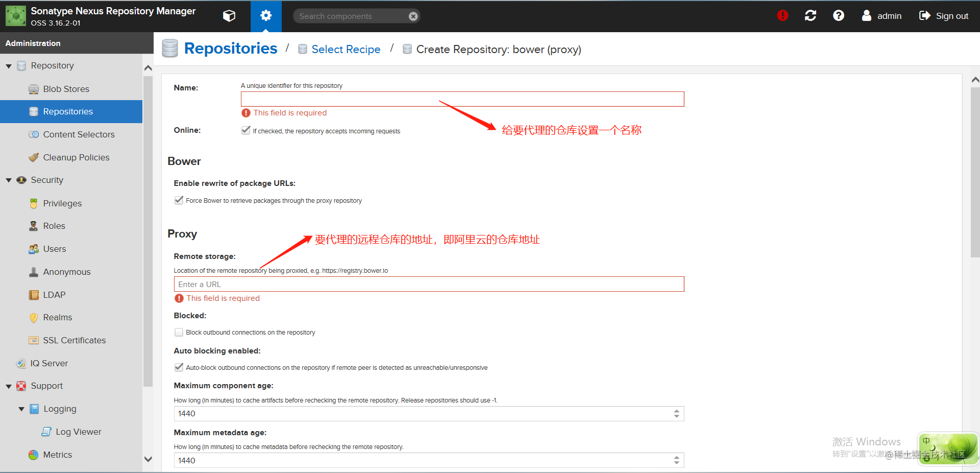Screen dimensions: 980x473
Task: Click the Remote storage URL field
Action: 429,284
